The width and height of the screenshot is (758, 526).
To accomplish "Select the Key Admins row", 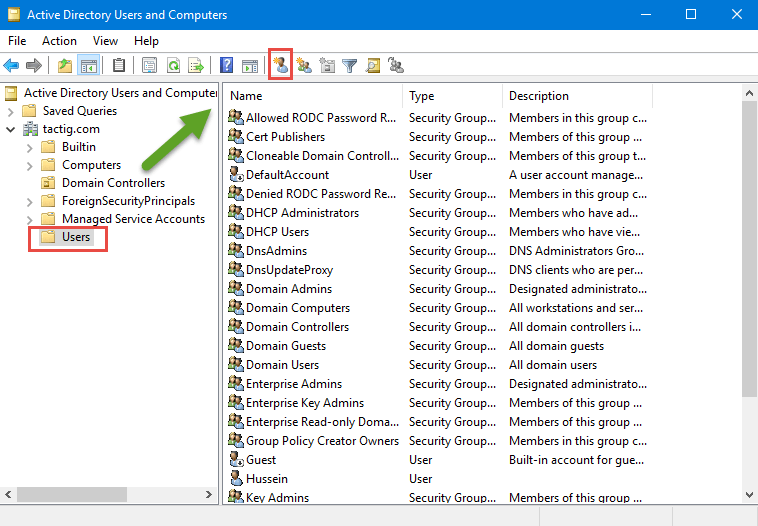I will click(x=437, y=497).
